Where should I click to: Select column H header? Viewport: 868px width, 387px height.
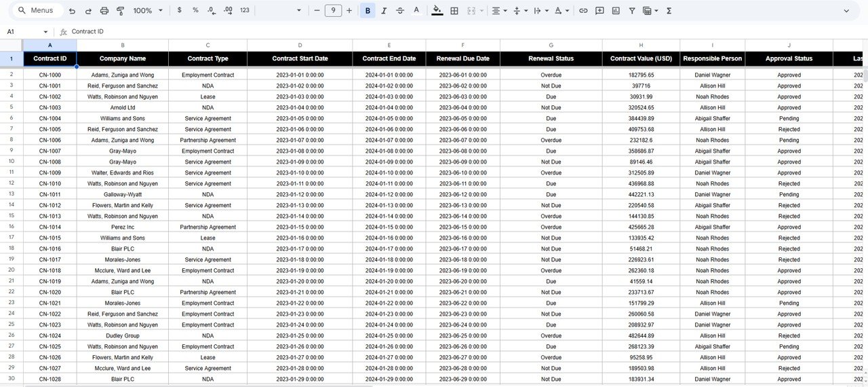641,45
